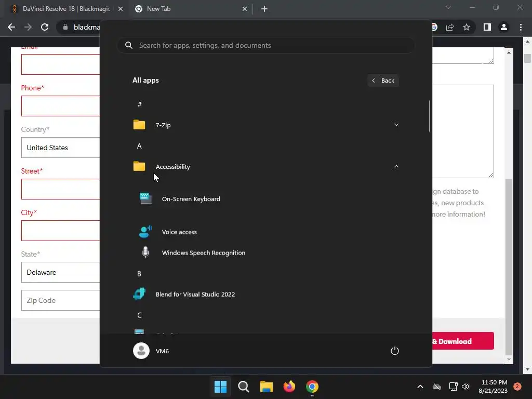This screenshot has height=399, width=532.
Task: Open network status tray icon
Action: tap(453, 387)
